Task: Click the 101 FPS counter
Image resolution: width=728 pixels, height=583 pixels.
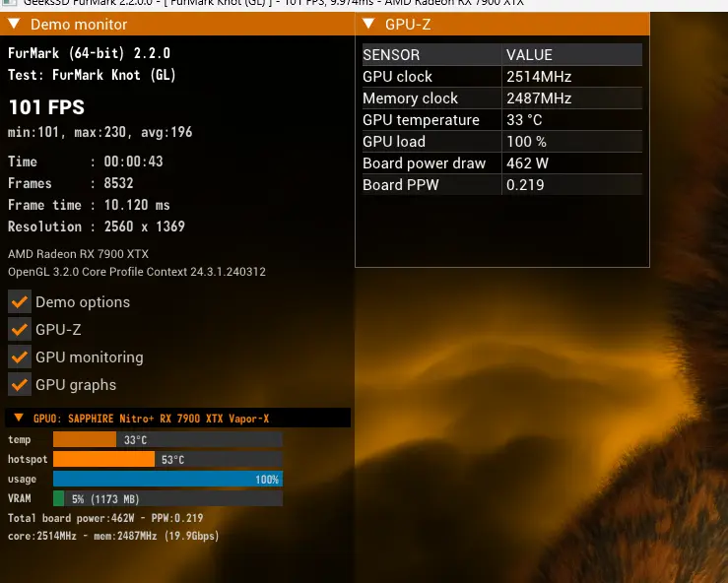Action: (46, 107)
